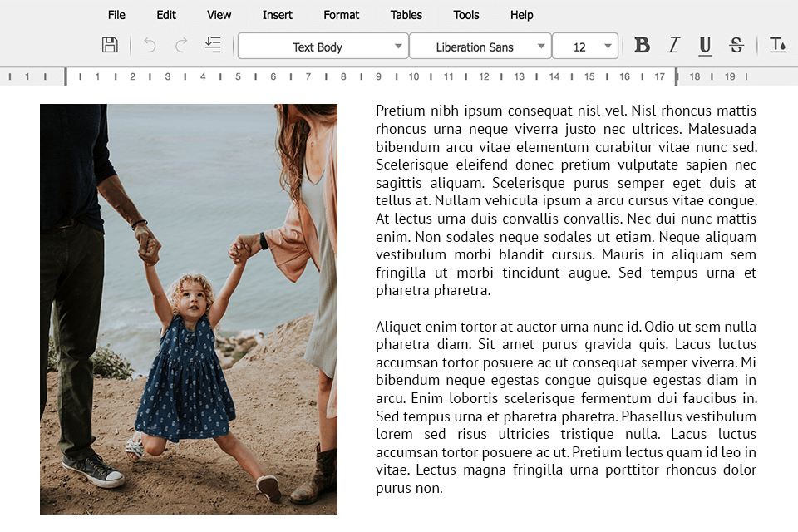Open the Tables menu
798x532 pixels.
click(x=406, y=15)
